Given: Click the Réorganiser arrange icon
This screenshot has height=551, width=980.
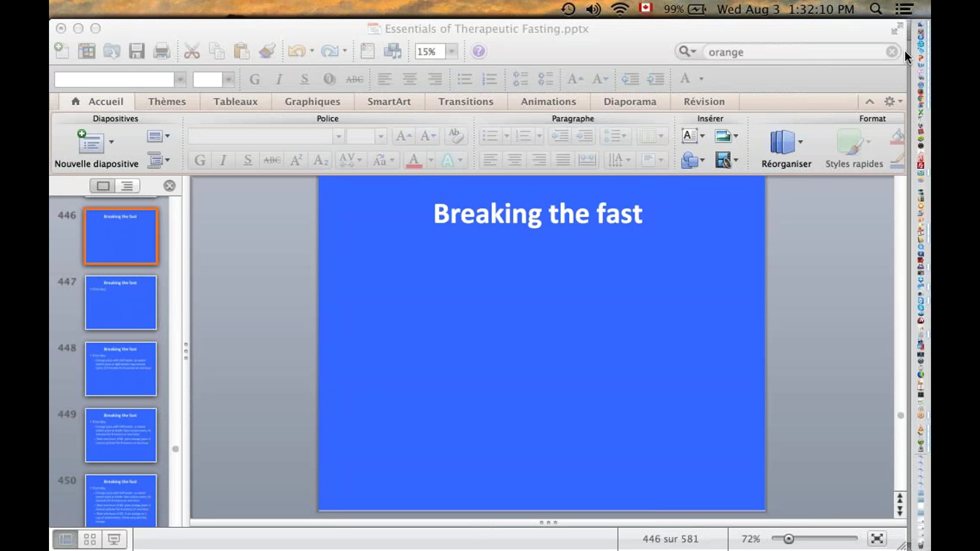Looking at the screenshot, I should (x=782, y=142).
